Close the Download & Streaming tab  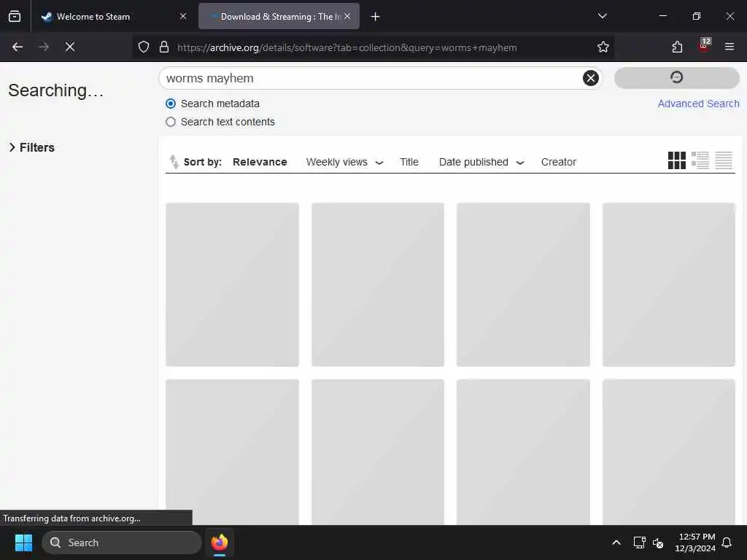point(347,16)
